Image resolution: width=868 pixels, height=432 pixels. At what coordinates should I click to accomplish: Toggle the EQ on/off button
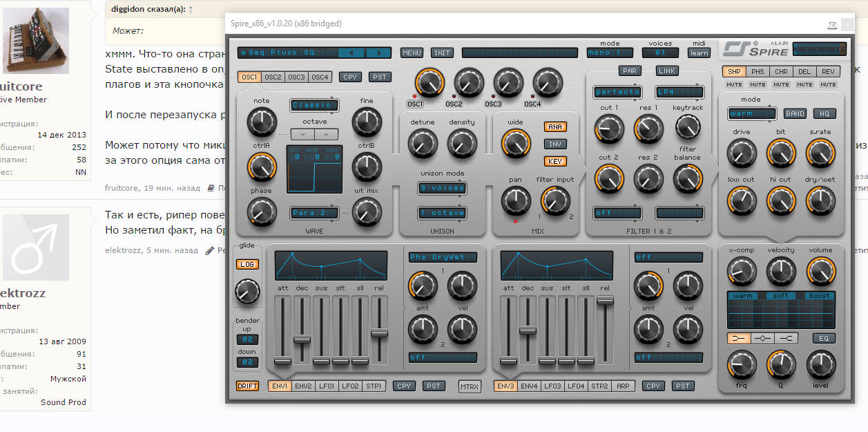(x=824, y=338)
